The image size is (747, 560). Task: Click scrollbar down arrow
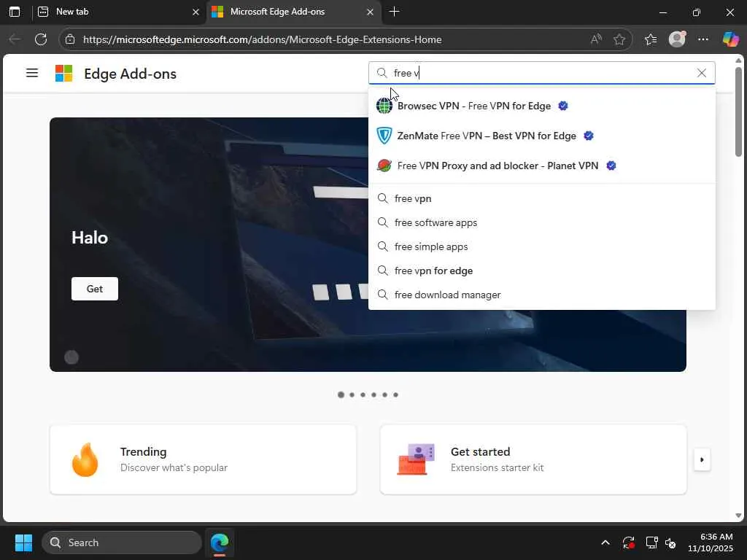(738, 516)
